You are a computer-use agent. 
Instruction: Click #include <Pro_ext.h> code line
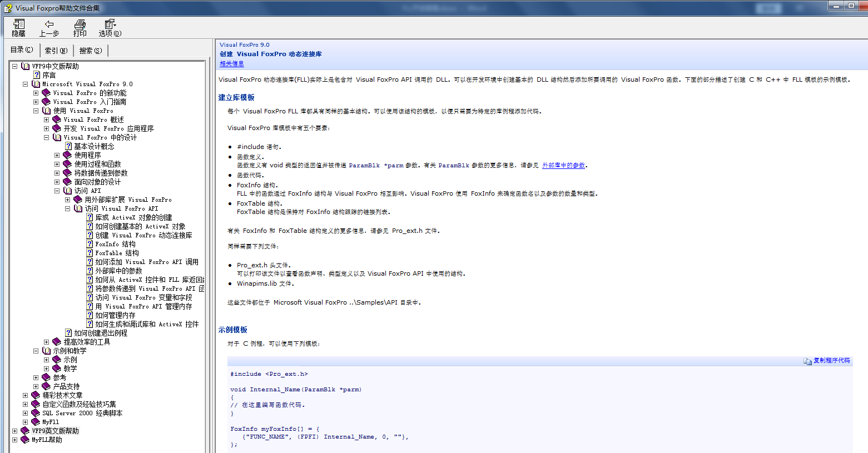269,374
